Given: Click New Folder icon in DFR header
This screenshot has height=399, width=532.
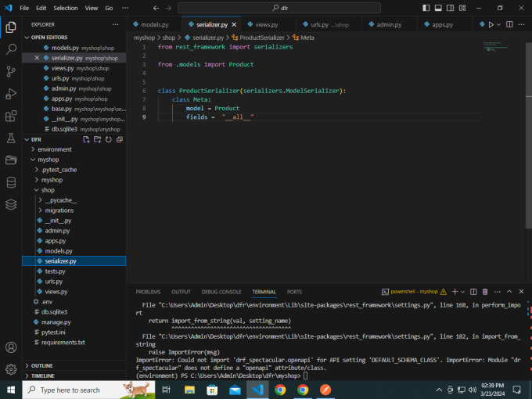Looking at the screenshot, I should [97, 139].
